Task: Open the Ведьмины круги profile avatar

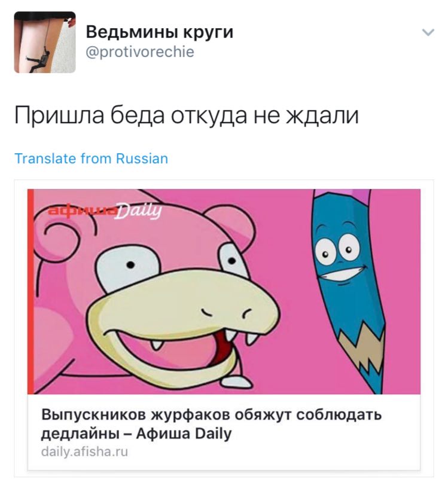Action: click(x=45, y=42)
